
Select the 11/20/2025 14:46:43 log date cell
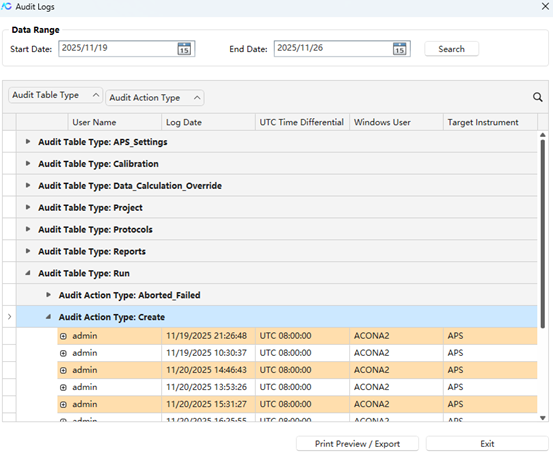point(208,370)
